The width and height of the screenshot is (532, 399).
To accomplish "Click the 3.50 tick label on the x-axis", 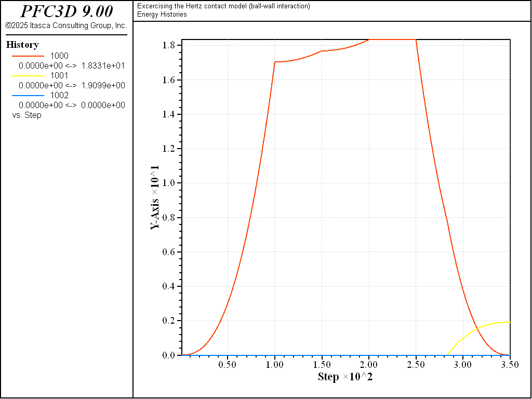I will click(509, 364).
